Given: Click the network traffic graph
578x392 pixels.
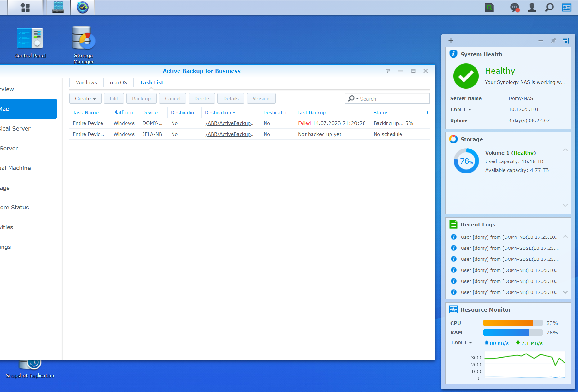Looking at the screenshot, I should (524, 365).
